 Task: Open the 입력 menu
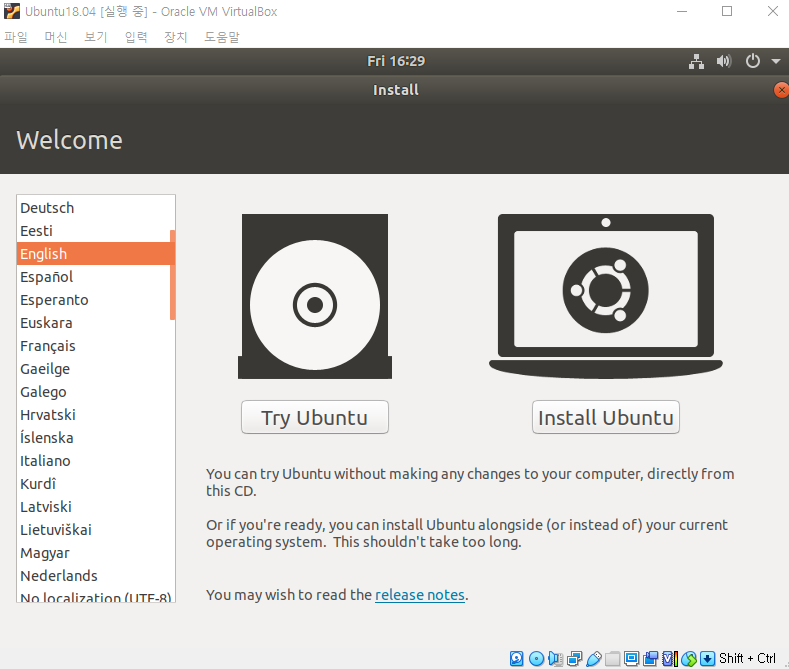(136, 37)
